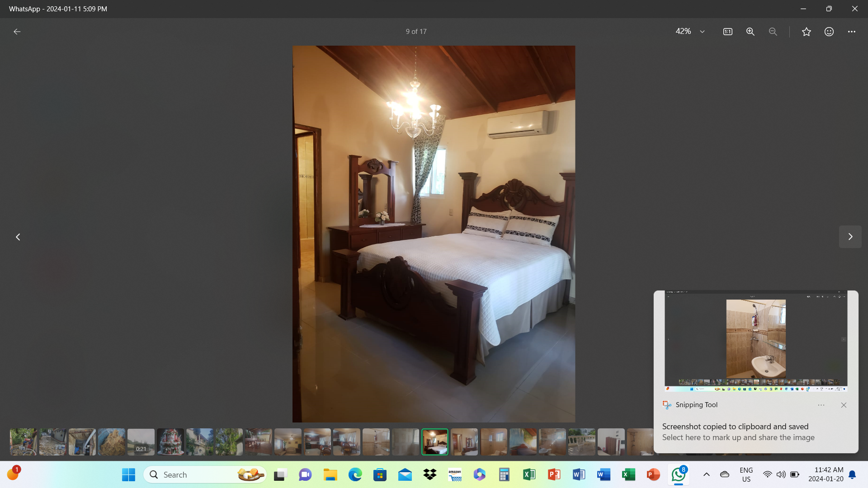Click the taskbar Search box
868x488 pixels.
[x=206, y=475]
